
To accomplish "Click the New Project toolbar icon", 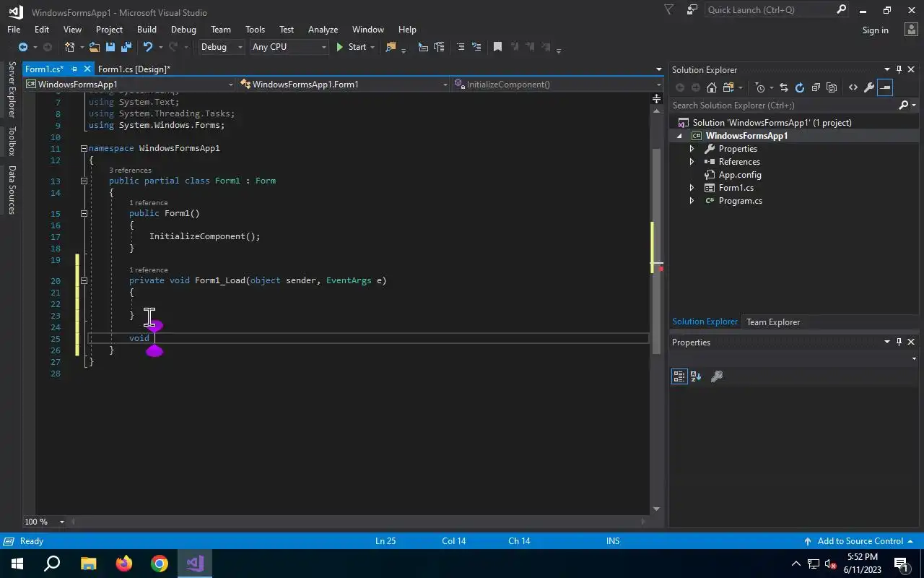I will pos(70,47).
